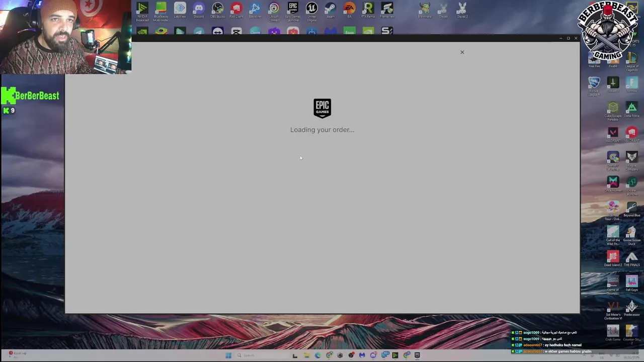The image size is (644, 362).
Task: Open the Windows Start menu
Action: click(228, 355)
